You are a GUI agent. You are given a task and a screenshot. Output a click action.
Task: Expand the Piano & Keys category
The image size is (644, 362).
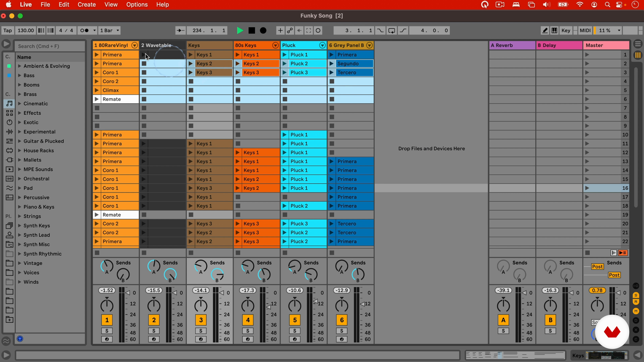click(19, 207)
